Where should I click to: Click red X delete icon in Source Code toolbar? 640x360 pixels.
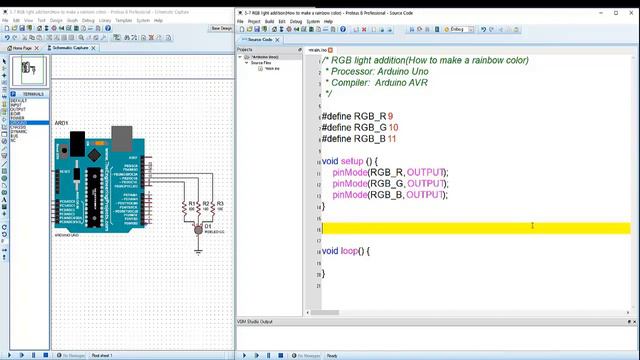tap(364, 29)
